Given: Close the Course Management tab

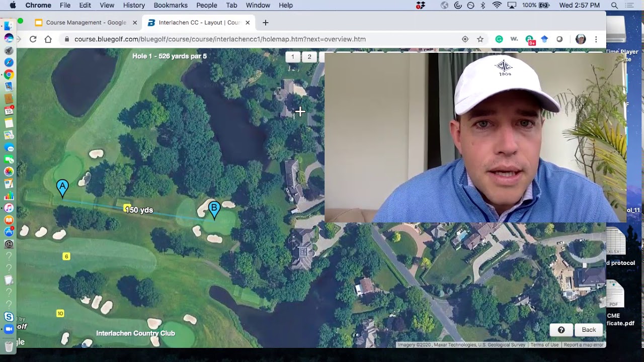Looking at the screenshot, I should click(135, 23).
